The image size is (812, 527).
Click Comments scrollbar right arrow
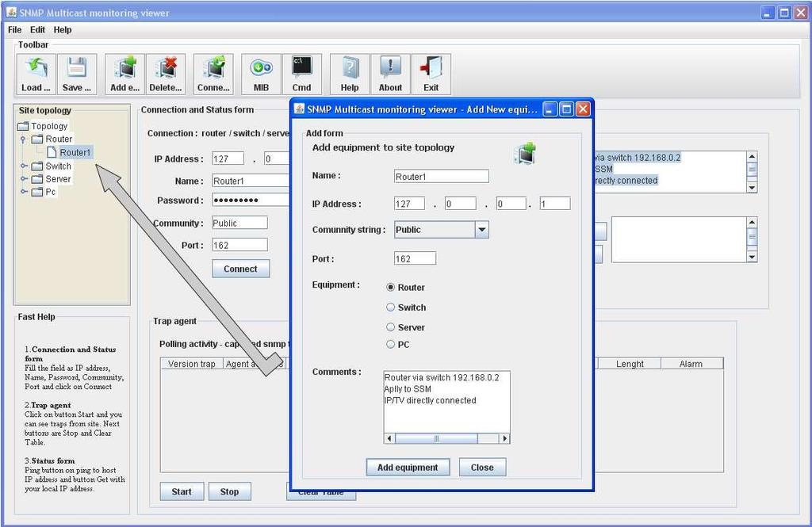click(x=505, y=439)
